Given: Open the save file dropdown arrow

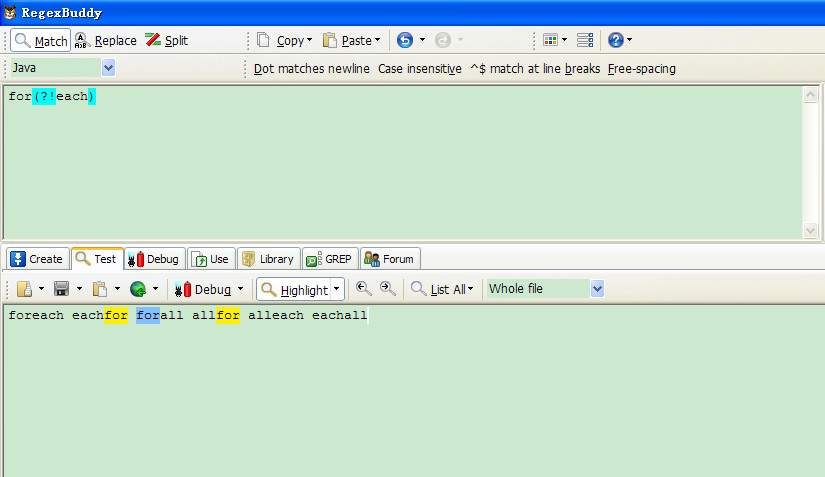Looking at the screenshot, I should 79,288.
